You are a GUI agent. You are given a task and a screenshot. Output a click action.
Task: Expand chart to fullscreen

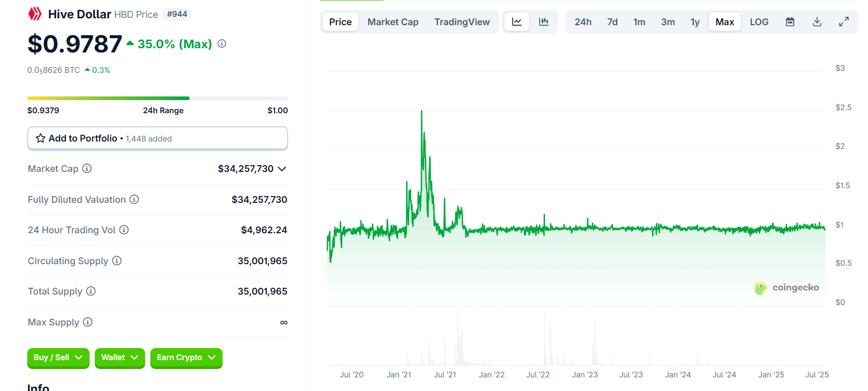point(844,22)
